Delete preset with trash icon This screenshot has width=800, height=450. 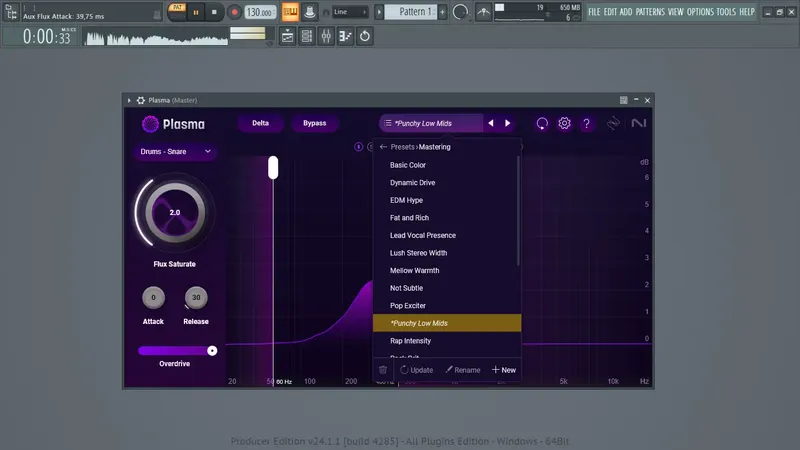[x=383, y=370]
